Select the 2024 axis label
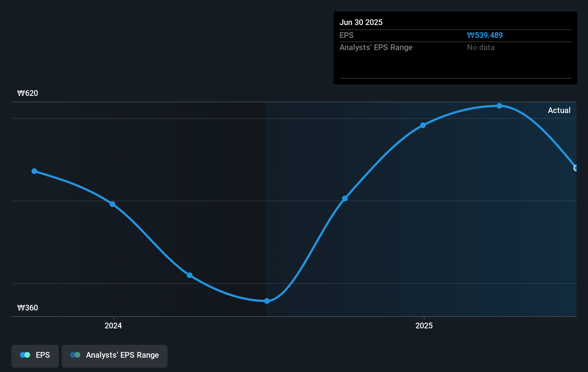 [x=113, y=325]
